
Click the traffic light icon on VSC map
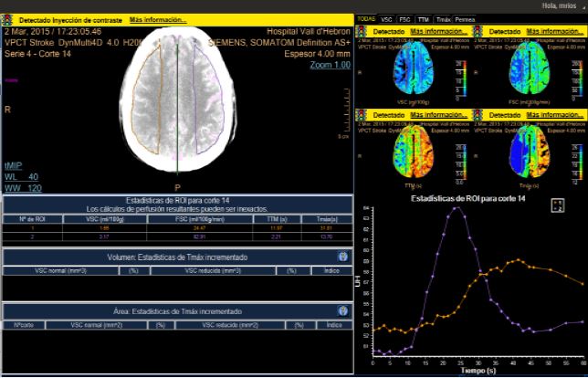362,32
